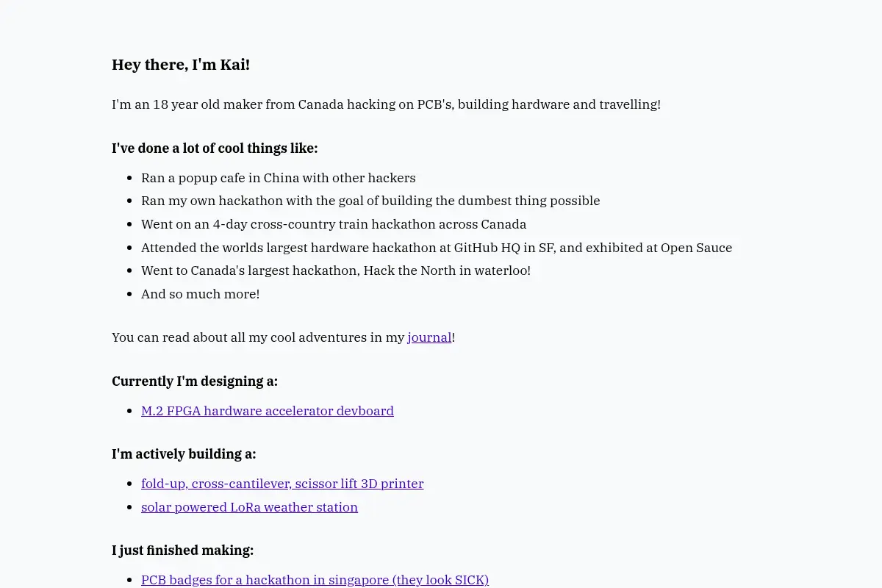The height and width of the screenshot is (588, 882).
Task: Click the 4-day cross-country train hackathon item
Action: 334,224
